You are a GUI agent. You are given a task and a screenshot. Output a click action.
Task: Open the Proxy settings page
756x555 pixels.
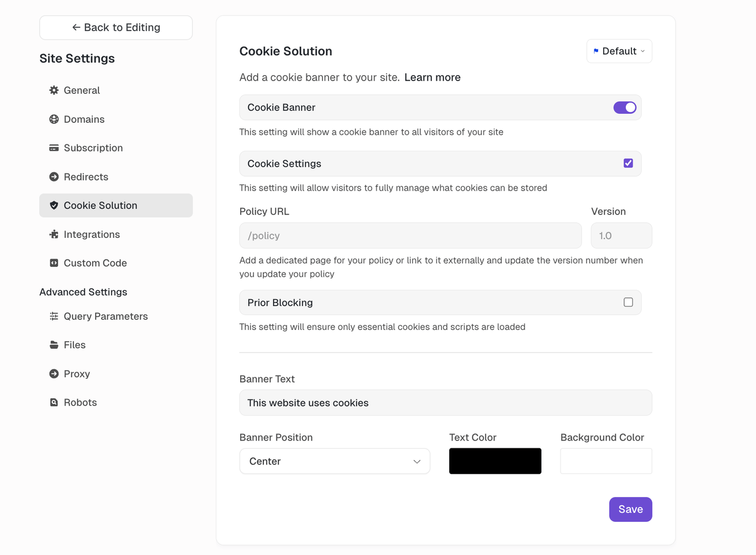coord(77,374)
